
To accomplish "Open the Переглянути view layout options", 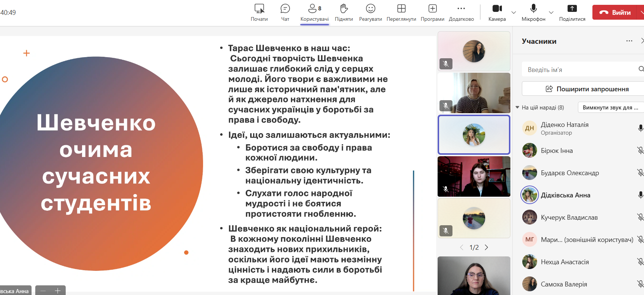I will (x=401, y=13).
